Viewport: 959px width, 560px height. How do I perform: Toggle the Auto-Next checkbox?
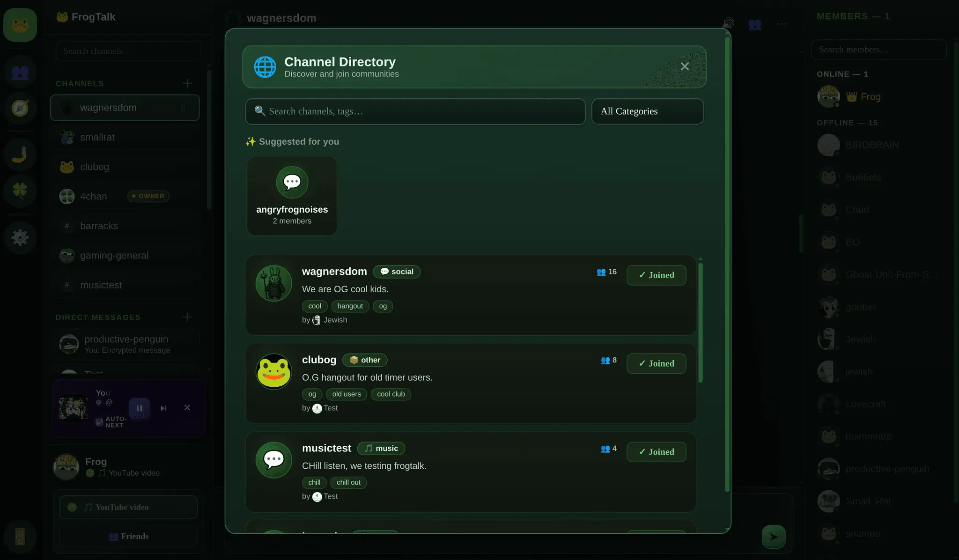pos(99,422)
